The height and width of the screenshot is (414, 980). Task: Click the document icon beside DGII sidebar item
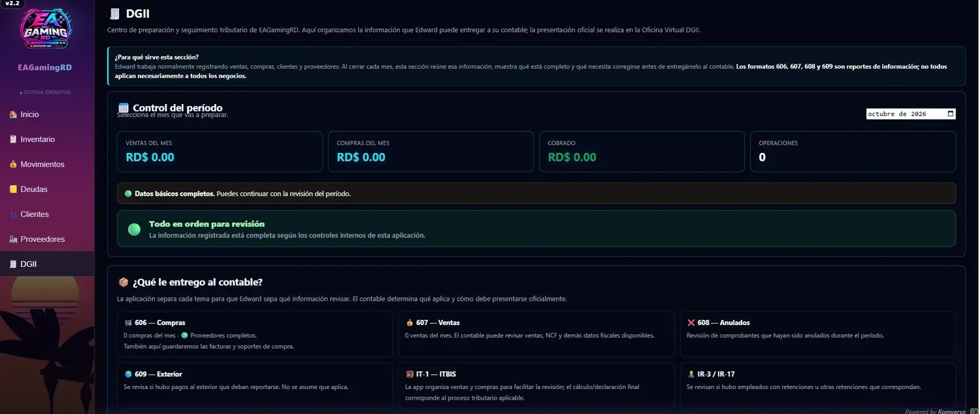(x=13, y=264)
